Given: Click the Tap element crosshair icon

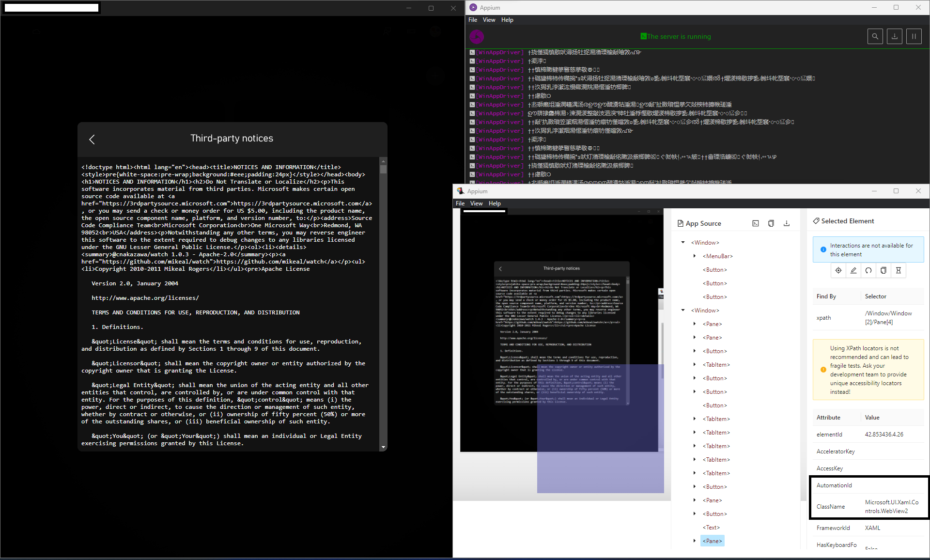Looking at the screenshot, I should tap(838, 270).
